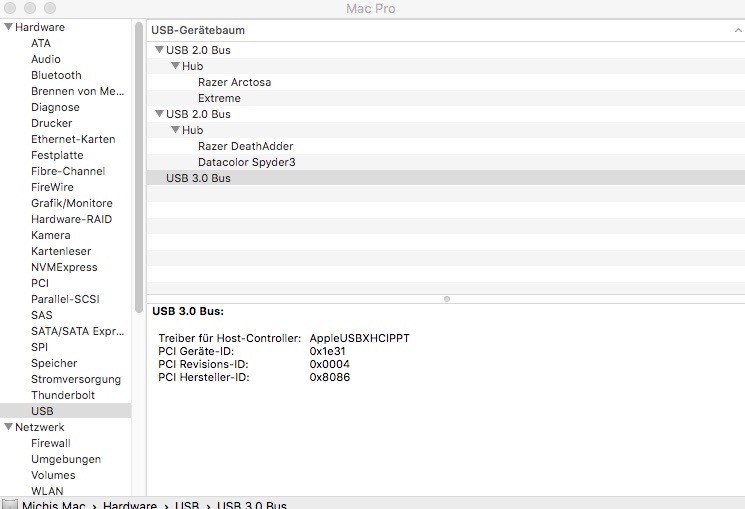The width and height of the screenshot is (745, 509).
Task: Select USB in the sidebar
Action: 66,411
